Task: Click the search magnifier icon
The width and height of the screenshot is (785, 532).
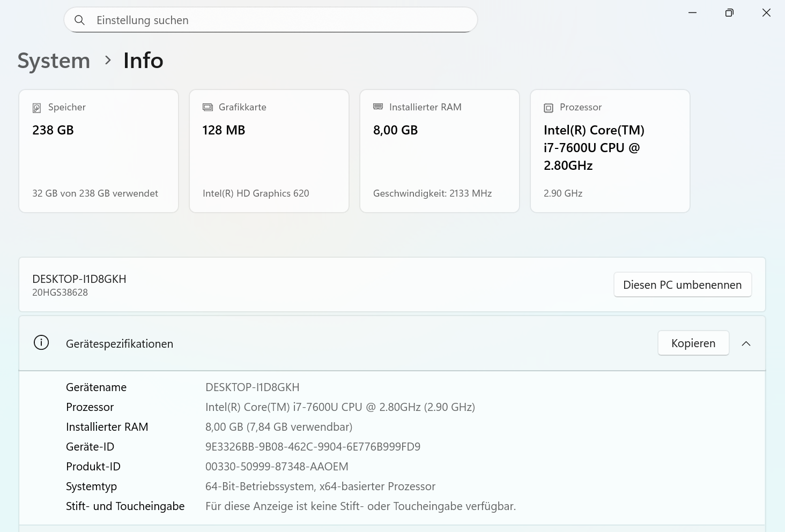Action: 79,20
